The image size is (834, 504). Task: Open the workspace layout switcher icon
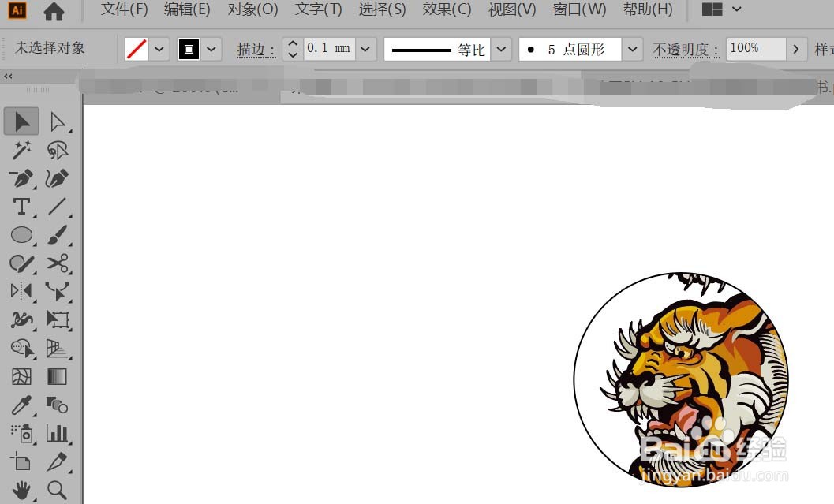tap(712, 9)
